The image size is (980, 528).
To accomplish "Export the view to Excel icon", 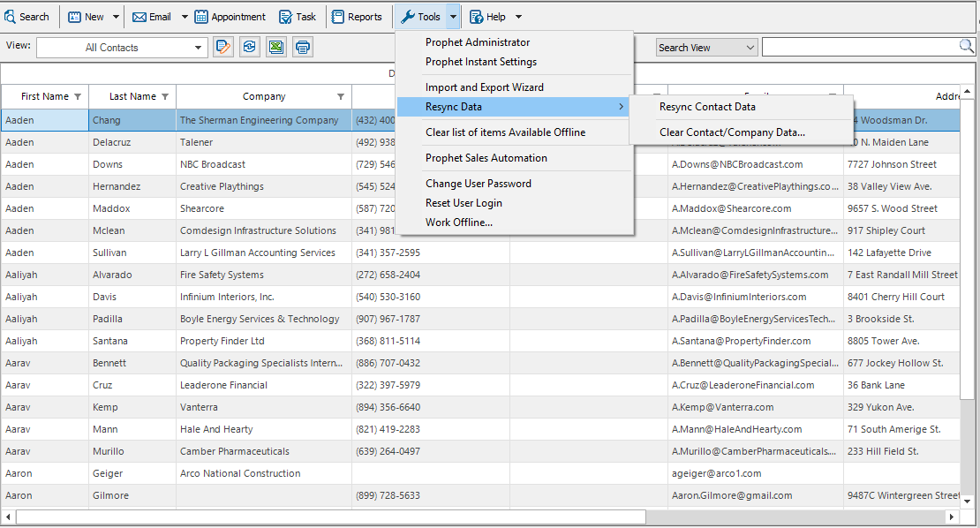I will pos(276,47).
